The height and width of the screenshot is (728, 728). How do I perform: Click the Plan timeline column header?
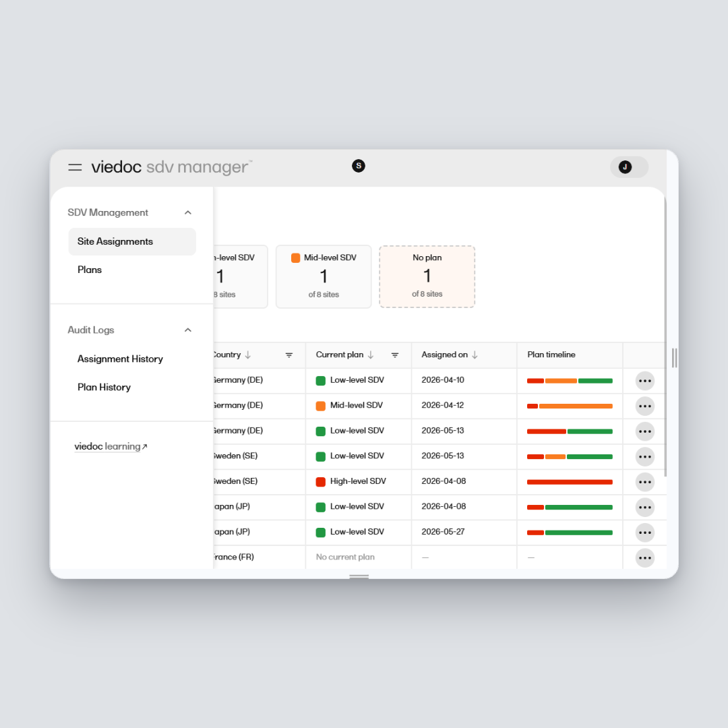tap(551, 355)
